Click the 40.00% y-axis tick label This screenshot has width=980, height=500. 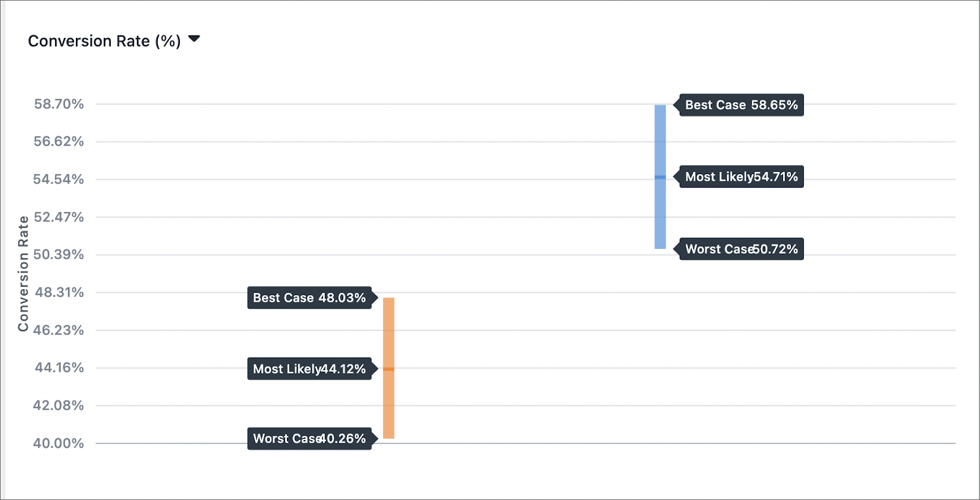[x=59, y=443]
